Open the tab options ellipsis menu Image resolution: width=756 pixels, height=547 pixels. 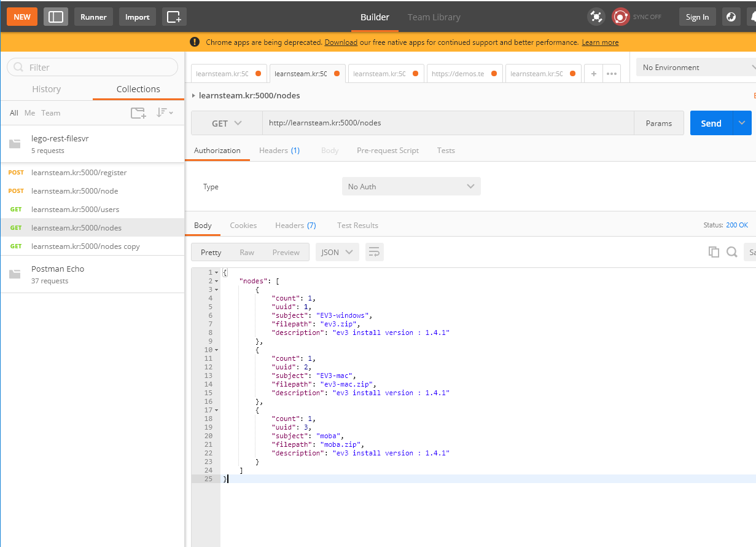pyautogui.click(x=612, y=74)
